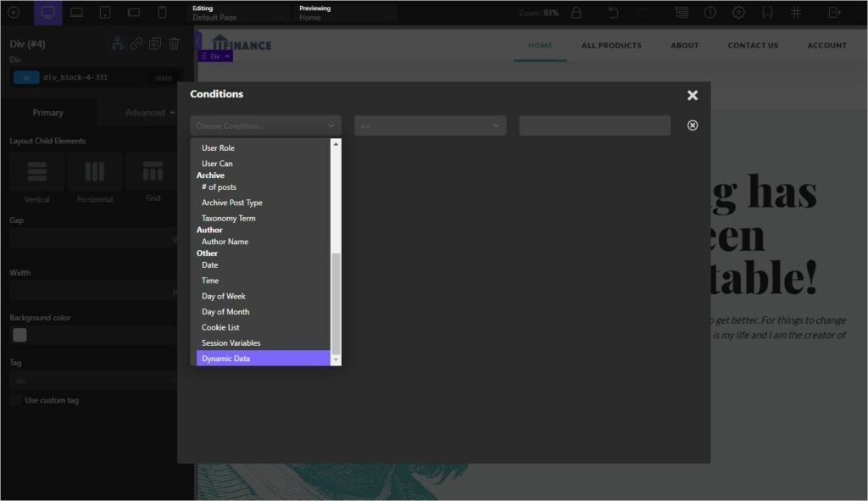The width and height of the screenshot is (868, 501).
Task: Open the Choose Condition dropdown
Action: [265, 125]
